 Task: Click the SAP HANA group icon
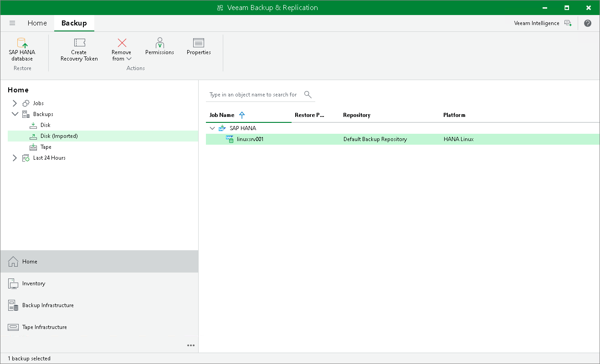pyautogui.click(x=222, y=128)
